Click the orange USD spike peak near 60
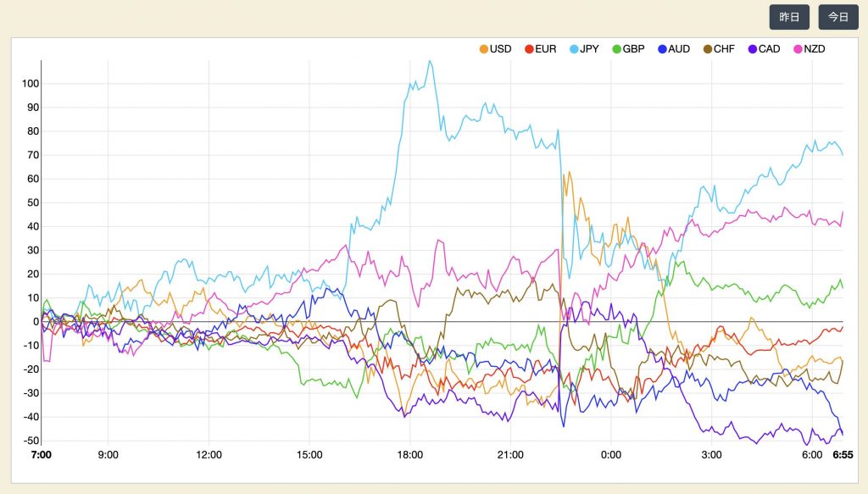 coord(569,172)
